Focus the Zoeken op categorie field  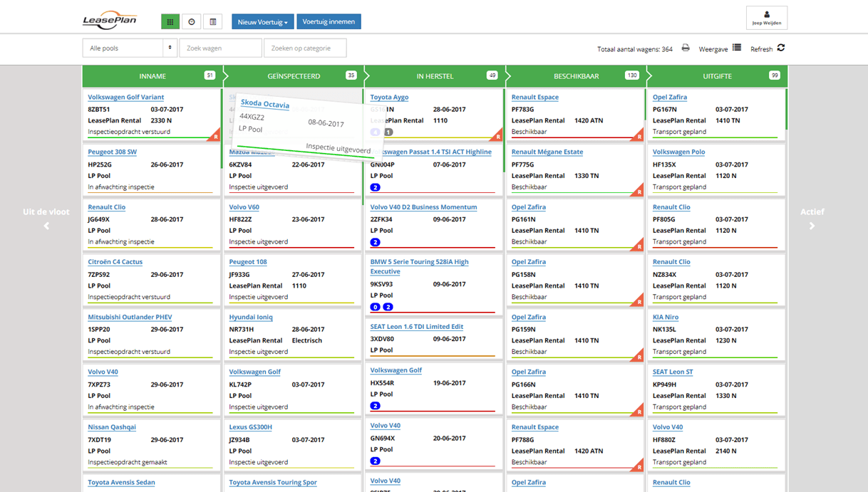pyautogui.click(x=305, y=48)
